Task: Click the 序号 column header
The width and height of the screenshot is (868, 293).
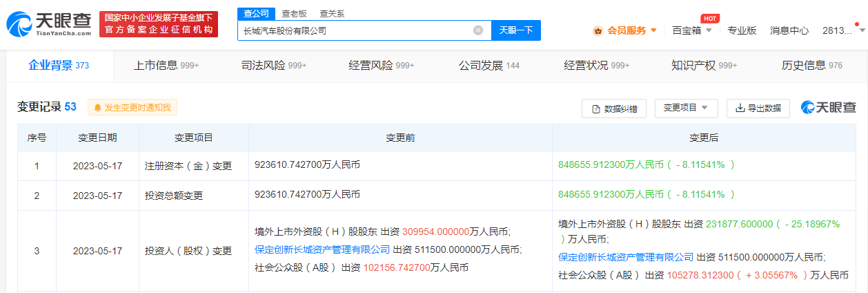Action: pos(37,138)
